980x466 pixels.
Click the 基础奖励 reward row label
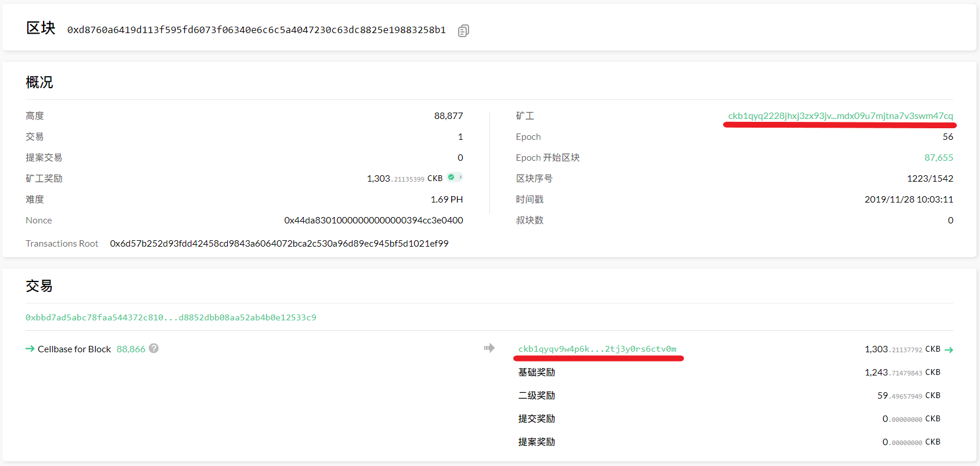point(536,373)
